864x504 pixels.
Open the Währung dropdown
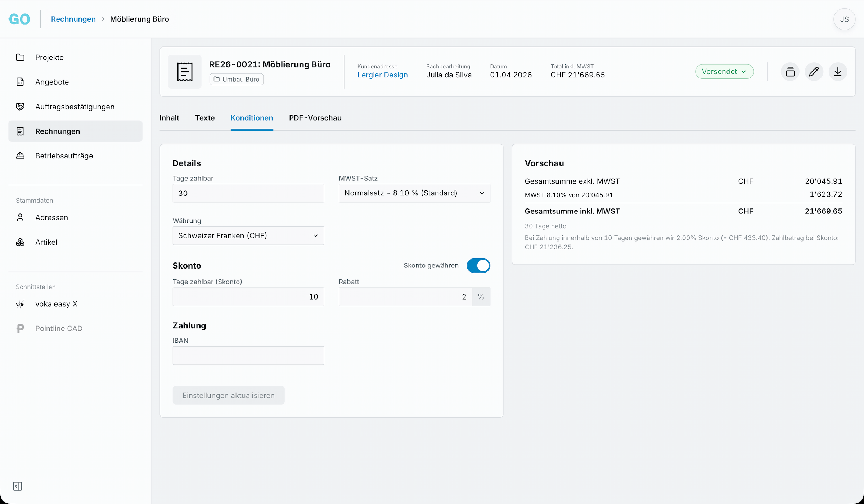coord(248,236)
